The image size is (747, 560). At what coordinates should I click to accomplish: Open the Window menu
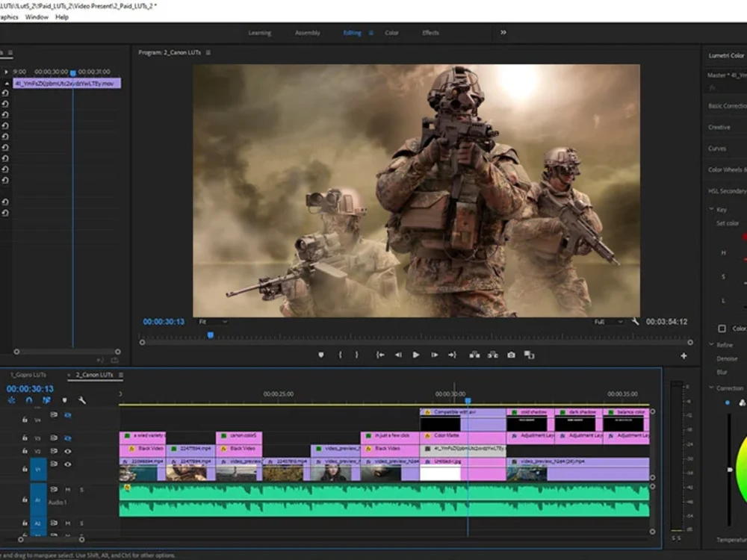[37, 17]
